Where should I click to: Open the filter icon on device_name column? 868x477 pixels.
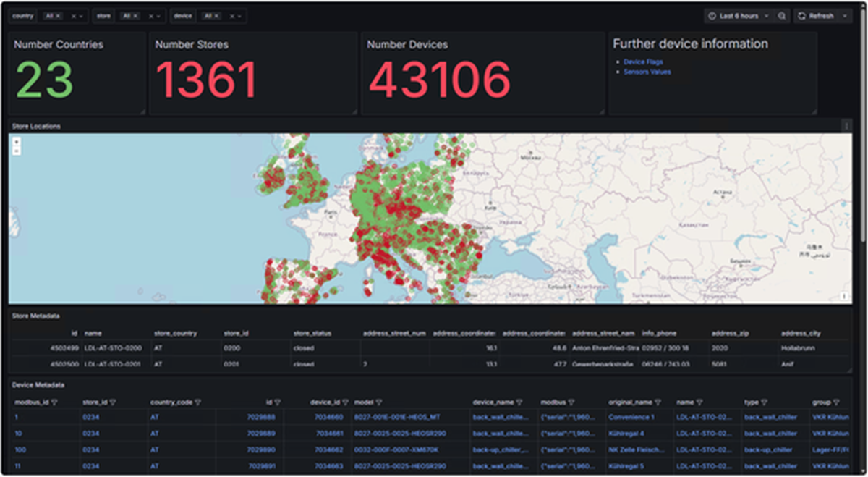(520, 401)
